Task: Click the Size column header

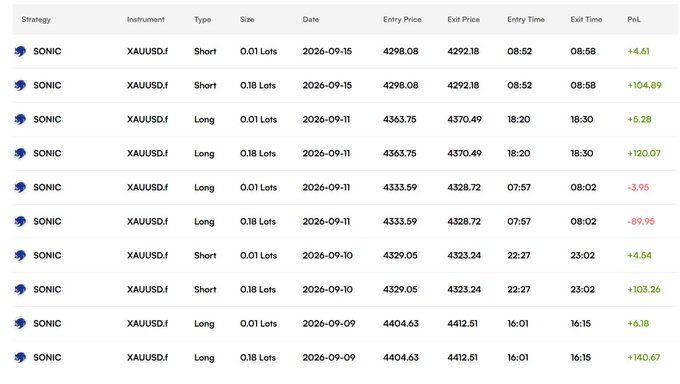Action: pos(247,20)
